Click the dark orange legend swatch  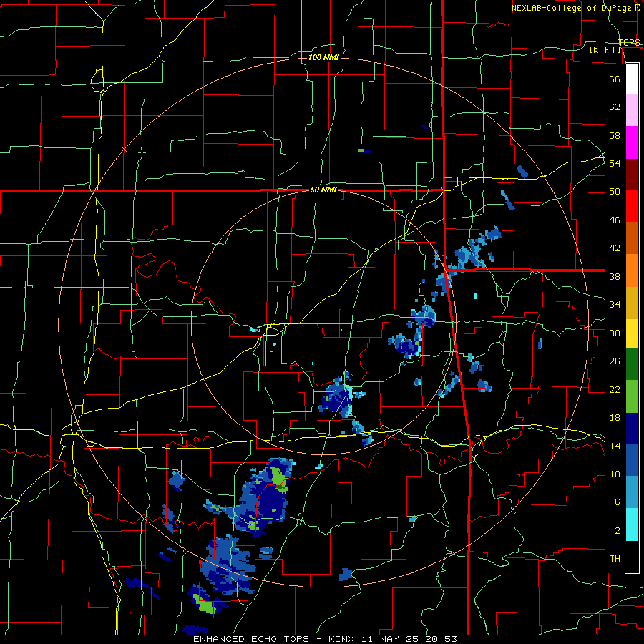(x=632, y=238)
